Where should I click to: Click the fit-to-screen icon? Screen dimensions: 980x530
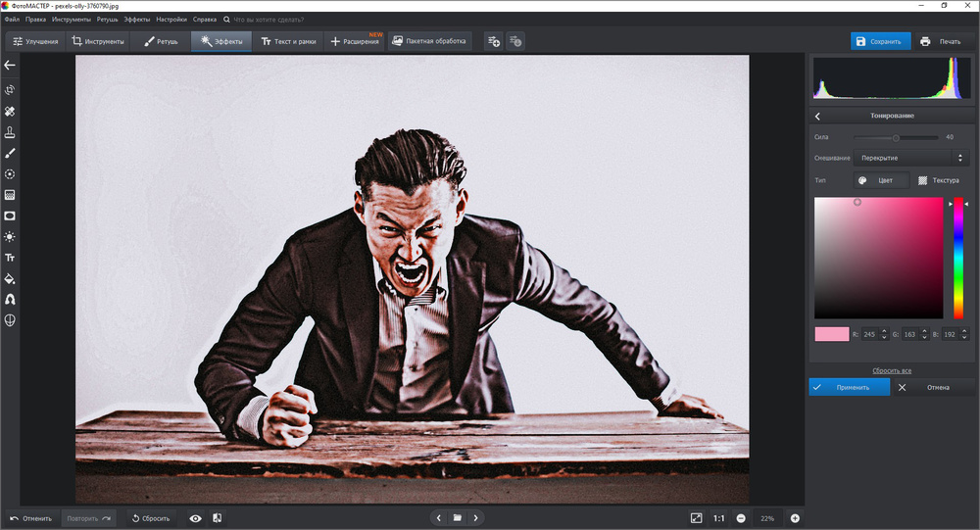tap(696, 518)
